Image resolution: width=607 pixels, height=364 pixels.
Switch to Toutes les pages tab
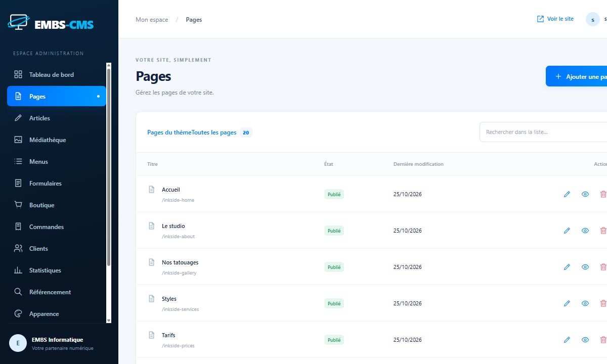(214, 132)
